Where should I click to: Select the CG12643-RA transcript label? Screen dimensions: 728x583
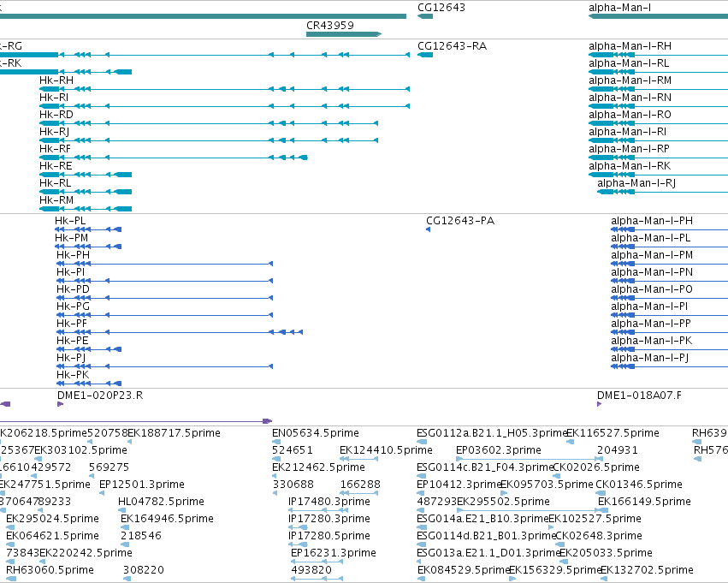point(452,46)
